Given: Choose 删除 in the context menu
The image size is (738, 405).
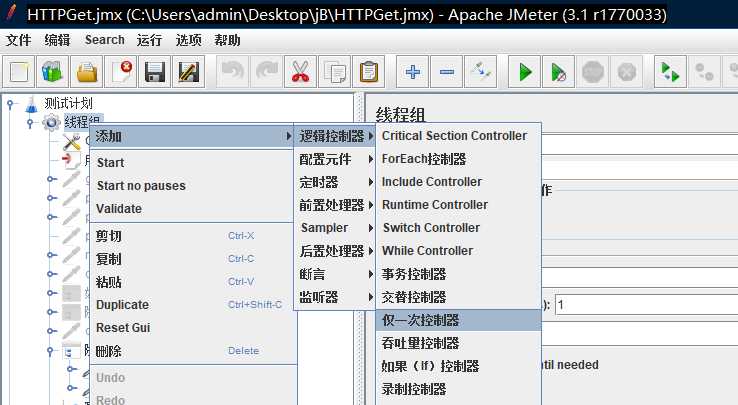Looking at the screenshot, I should (192, 351).
